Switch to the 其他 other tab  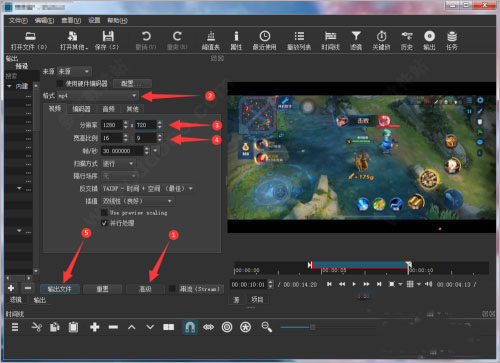coord(132,109)
